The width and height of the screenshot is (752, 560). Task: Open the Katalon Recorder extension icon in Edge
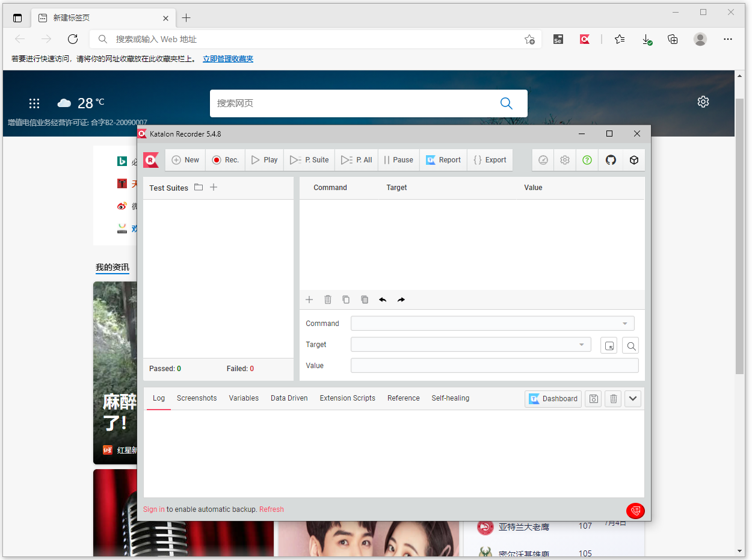(x=585, y=39)
